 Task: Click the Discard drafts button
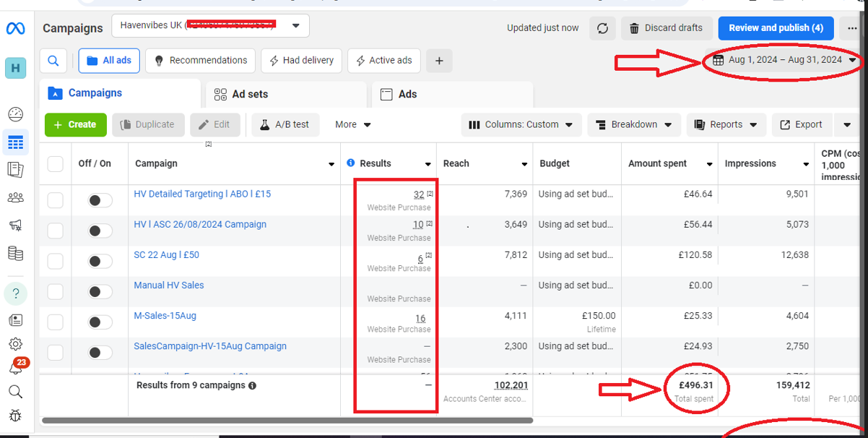pos(667,28)
